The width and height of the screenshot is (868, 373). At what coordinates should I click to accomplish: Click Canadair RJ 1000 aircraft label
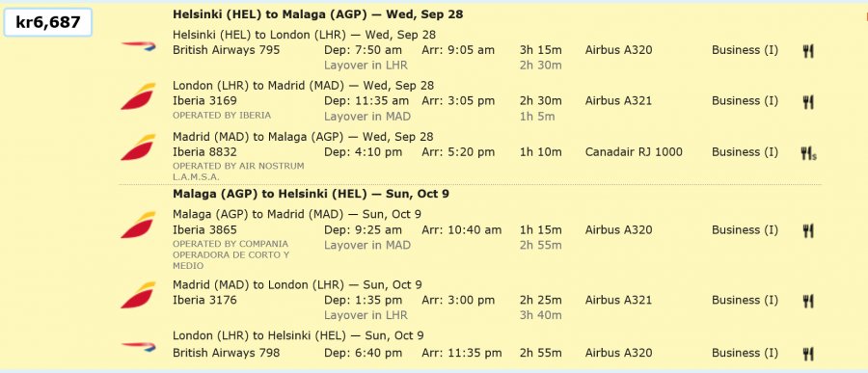click(634, 151)
